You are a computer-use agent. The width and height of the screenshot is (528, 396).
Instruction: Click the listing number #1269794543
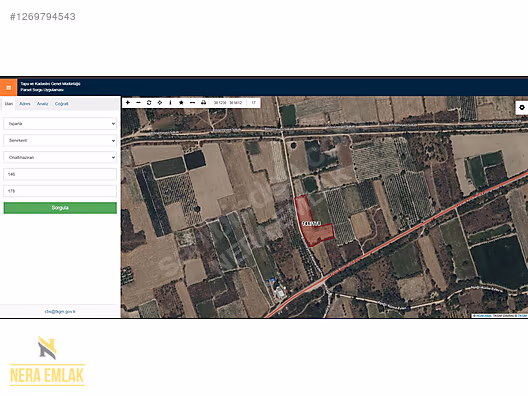(x=43, y=16)
